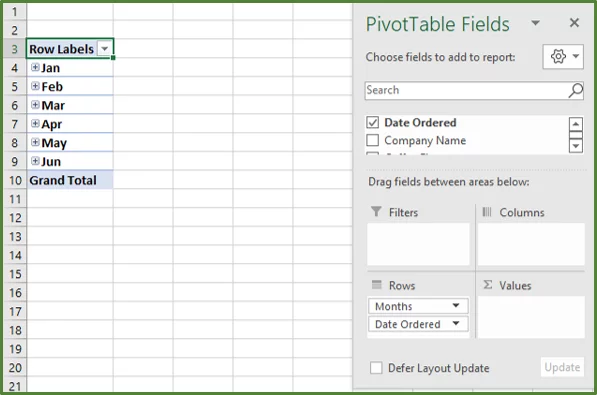
Task: Click the Date Ordered field name
Action: (420, 122)
